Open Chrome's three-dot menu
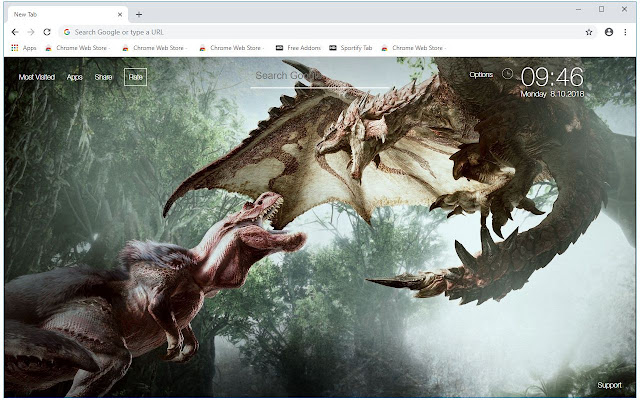 [625, 32]
